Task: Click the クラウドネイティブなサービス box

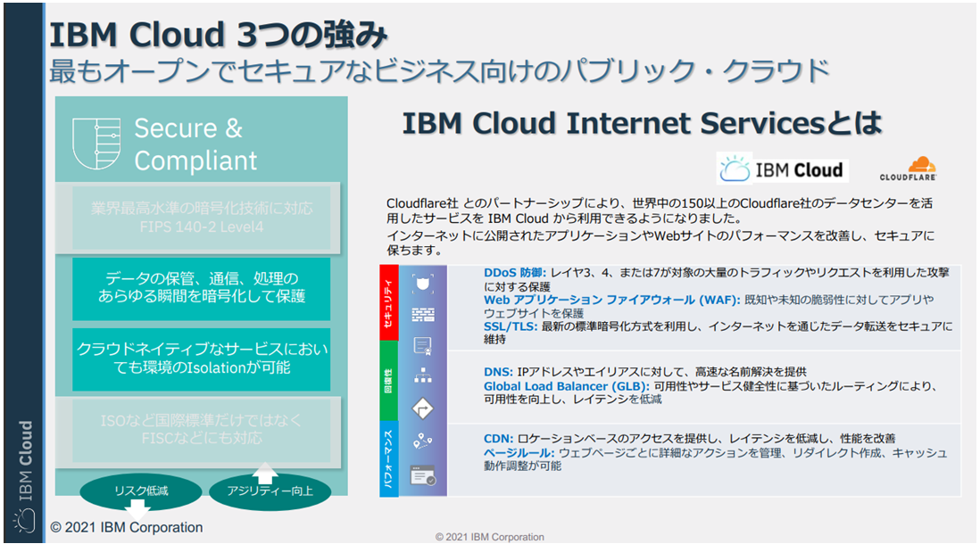Action: click(201, 359)
